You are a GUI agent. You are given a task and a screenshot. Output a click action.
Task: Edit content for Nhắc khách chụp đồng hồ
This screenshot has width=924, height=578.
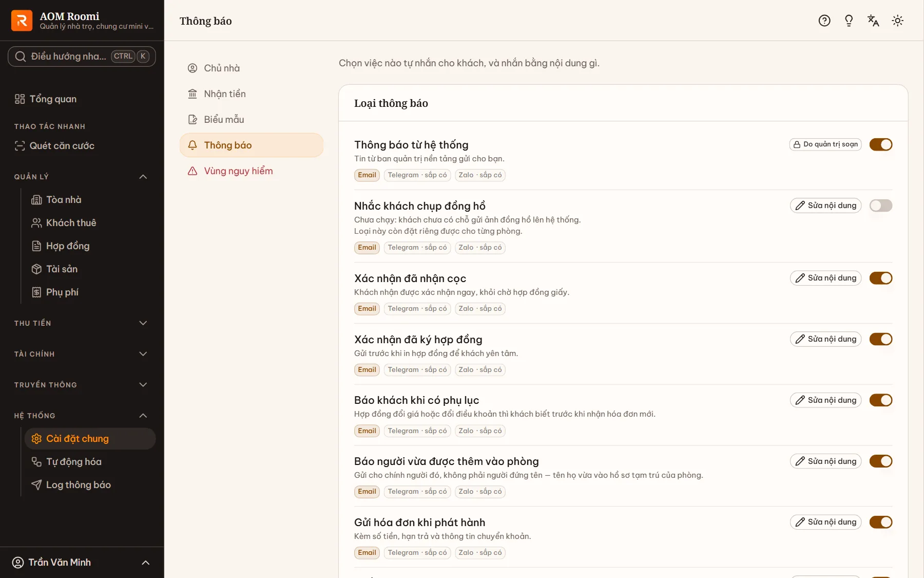825,206
